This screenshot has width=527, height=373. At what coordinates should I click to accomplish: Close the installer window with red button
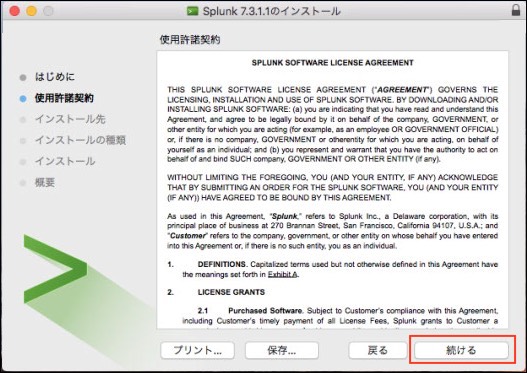pyautogui.click(x=14, y=11)
